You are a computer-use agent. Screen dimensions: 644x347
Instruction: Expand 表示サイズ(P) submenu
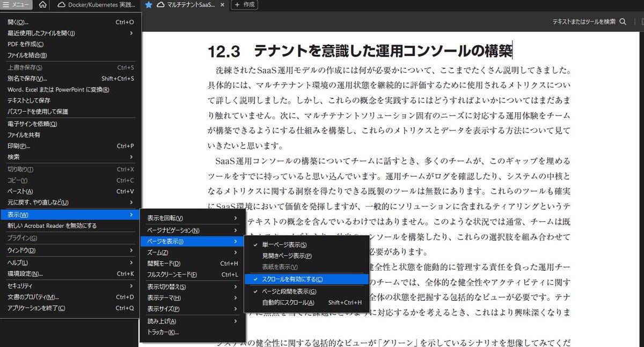click(193, 309)
